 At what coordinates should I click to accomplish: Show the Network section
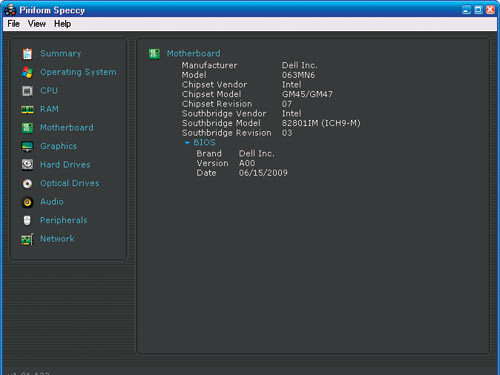[57, 239]
